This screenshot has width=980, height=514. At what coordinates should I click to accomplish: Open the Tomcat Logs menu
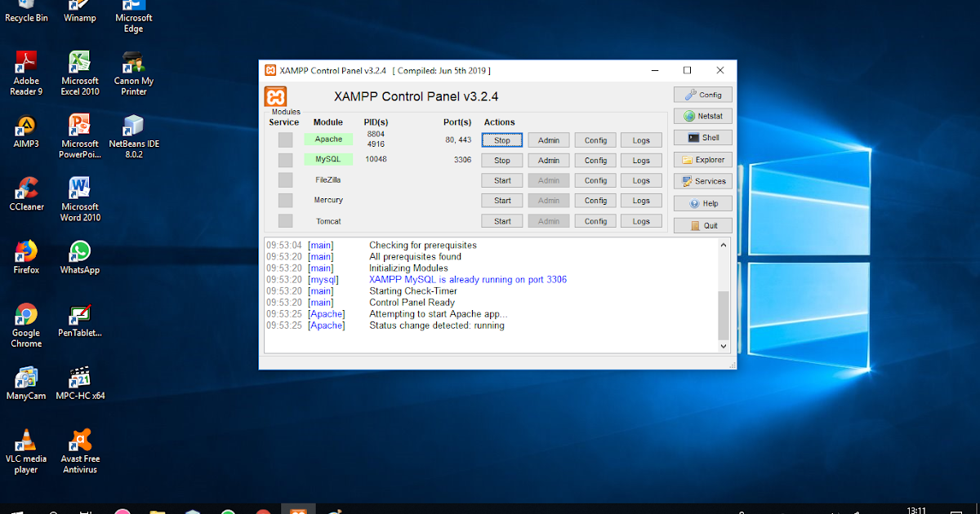click(641, 221)
